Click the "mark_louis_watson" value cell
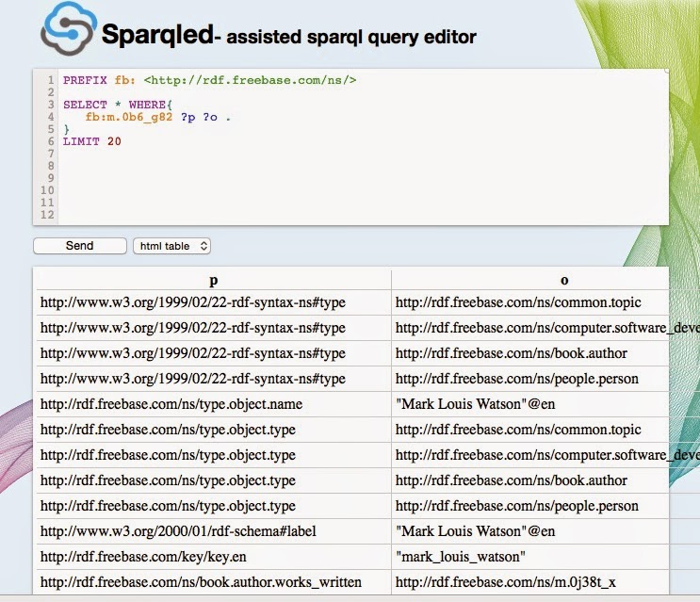Image resolution: width=700 pixels, height=602 pixels. (529, 557)
